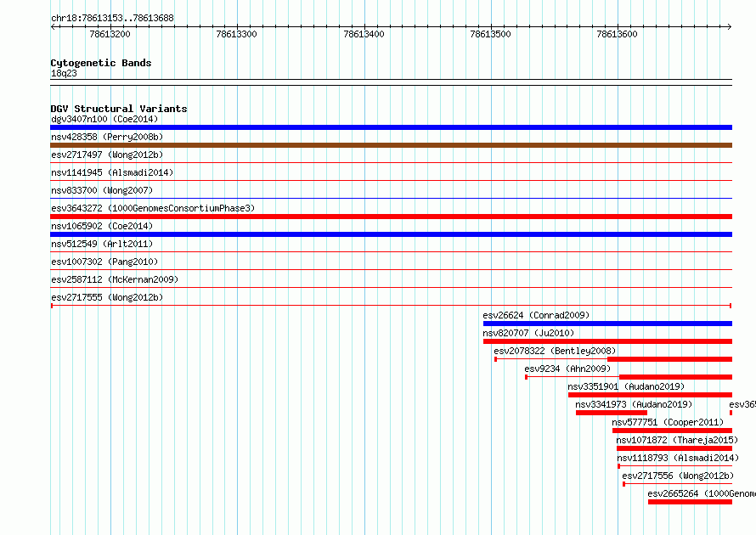Click nsv1118793 (Alsmadi2014) variant label
The image size is (756, 535).
678,458
